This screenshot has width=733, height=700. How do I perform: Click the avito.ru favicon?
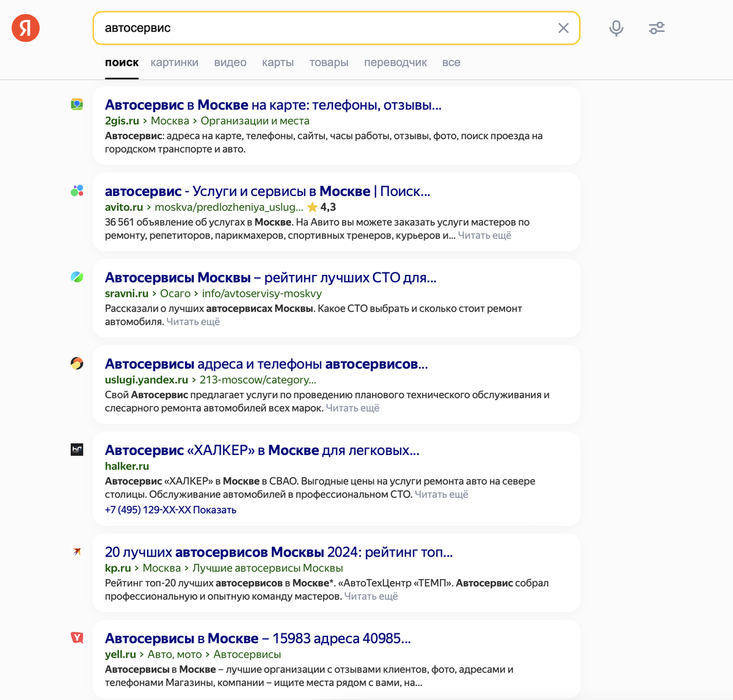(x=77, y=191)
